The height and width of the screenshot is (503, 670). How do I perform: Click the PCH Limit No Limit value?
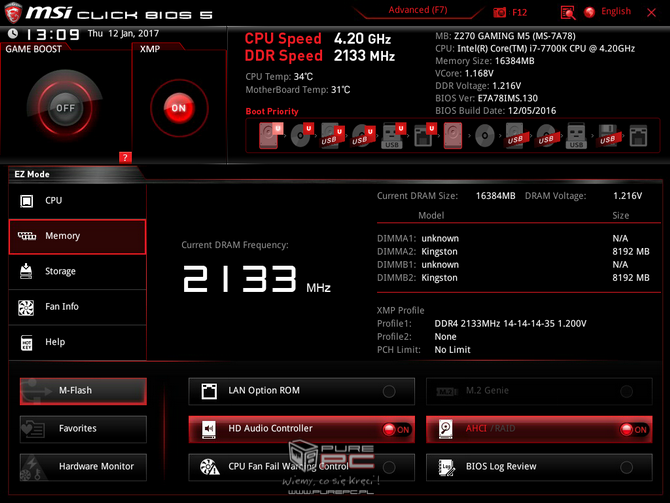[452, 350]
